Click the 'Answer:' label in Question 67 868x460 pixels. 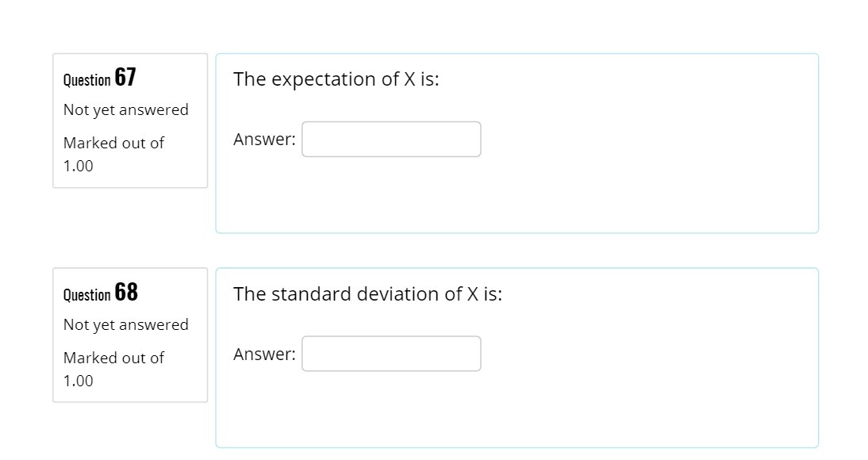263,138
